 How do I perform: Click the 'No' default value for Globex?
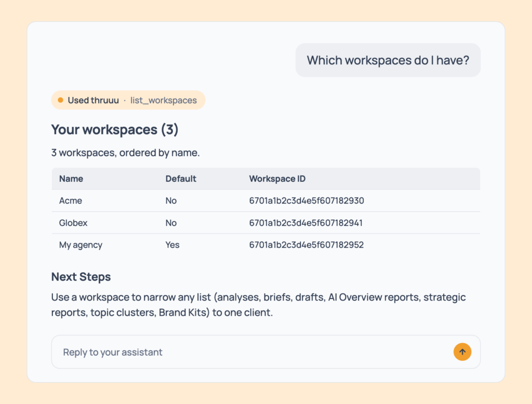tap(171, 223)
